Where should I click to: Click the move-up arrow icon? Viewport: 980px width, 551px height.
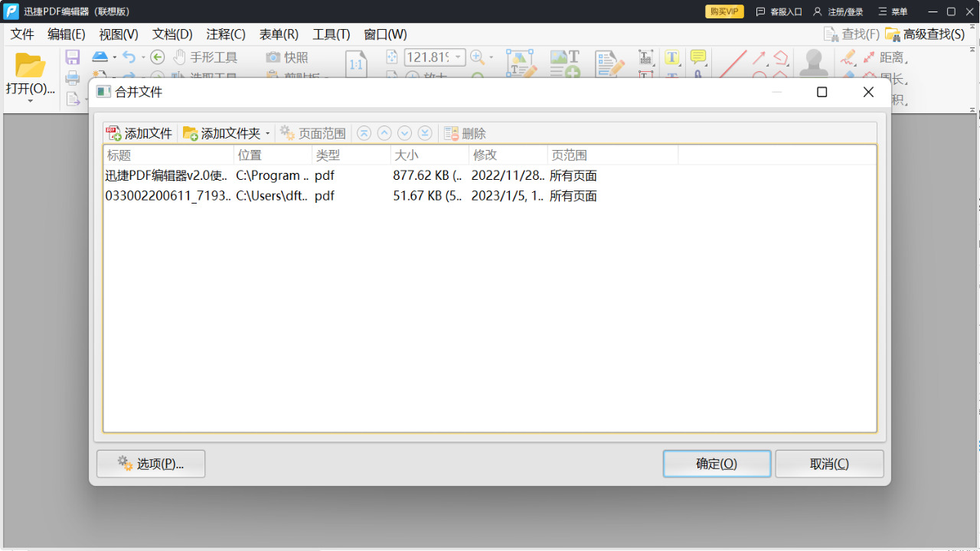click(x=384, y=132)
